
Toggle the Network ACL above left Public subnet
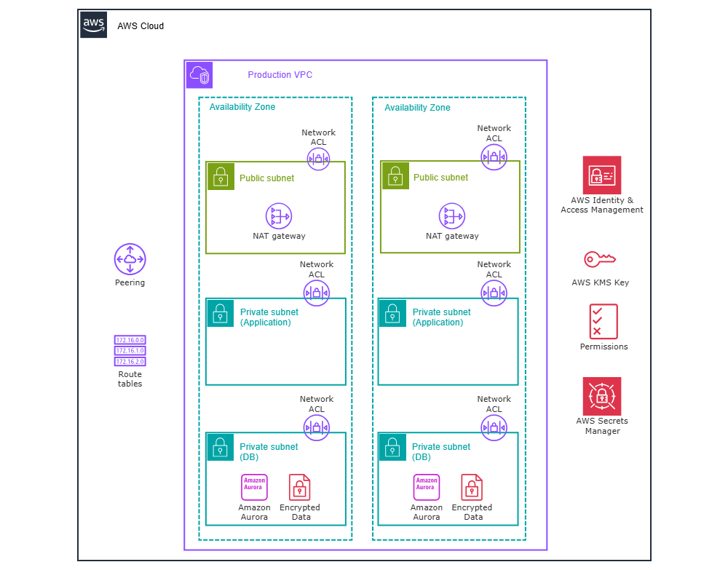(319, 158)
